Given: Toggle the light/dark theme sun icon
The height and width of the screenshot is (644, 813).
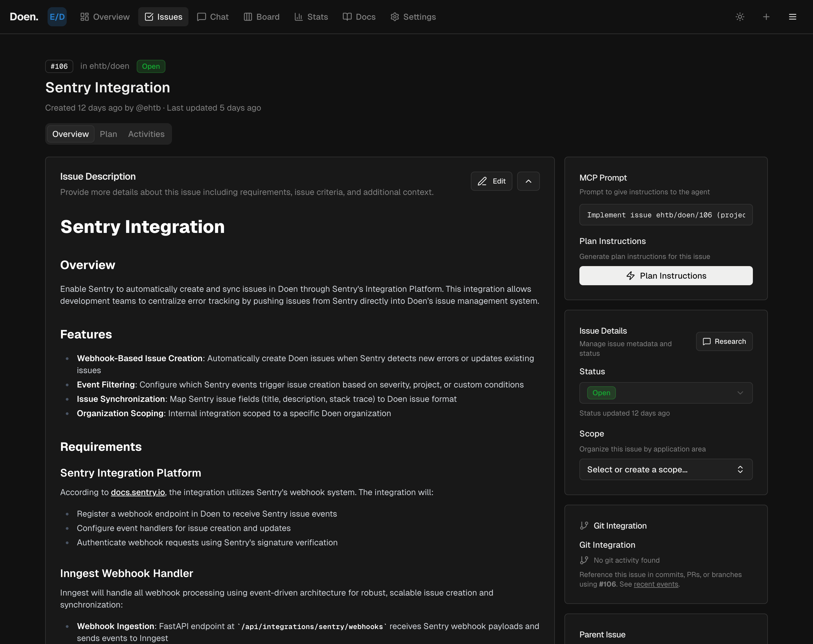Looking at the screenshot, I should pyautogui.click(x=740, y=16).
